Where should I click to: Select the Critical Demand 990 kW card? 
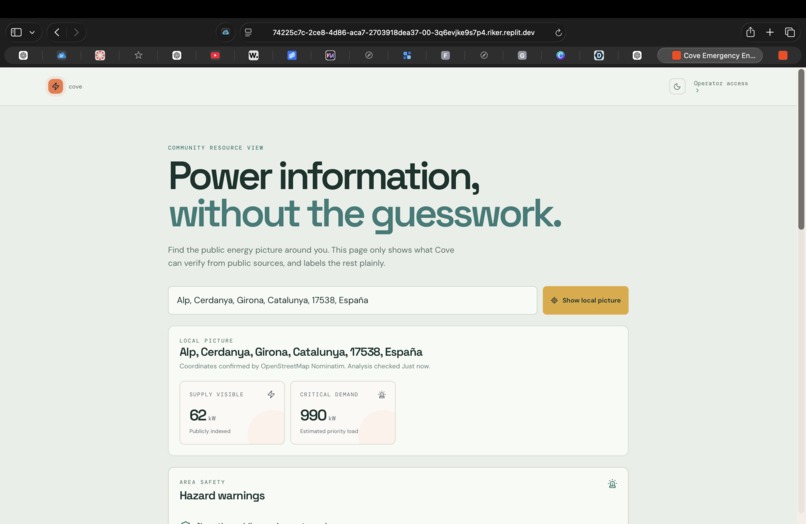click(343, 412)
